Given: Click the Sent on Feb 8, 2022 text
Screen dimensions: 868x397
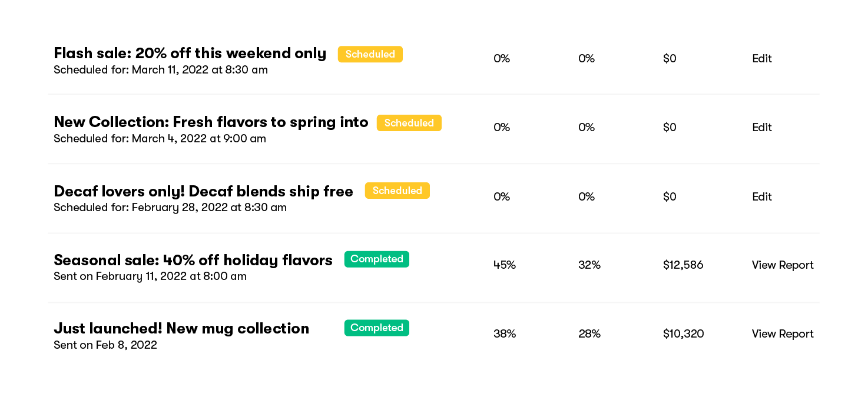Looking at the screenshot, I should [105, 345].
